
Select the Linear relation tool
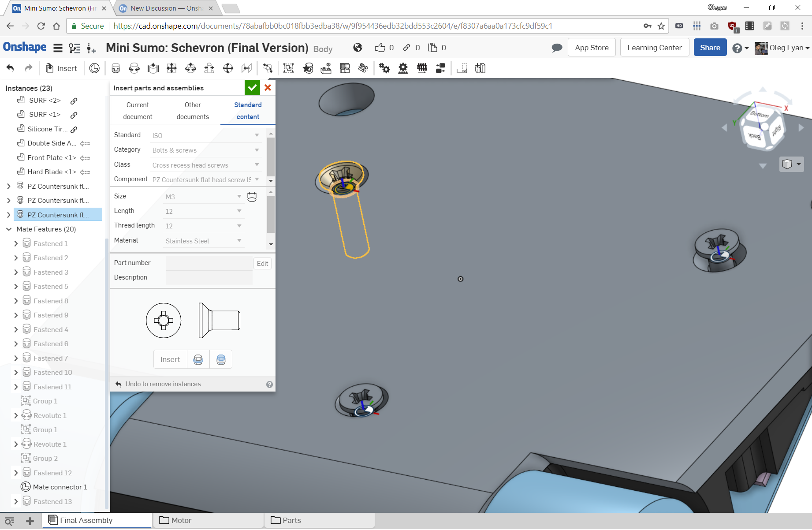pos(440,68)
